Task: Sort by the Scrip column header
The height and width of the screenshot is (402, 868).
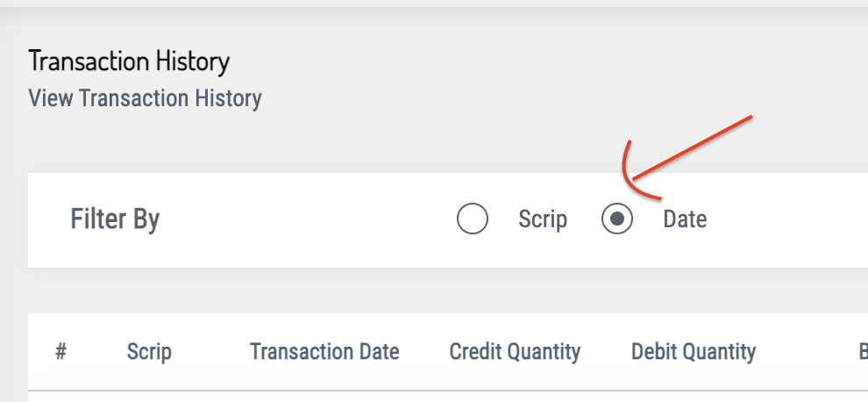Action: (x=149, y=352)
